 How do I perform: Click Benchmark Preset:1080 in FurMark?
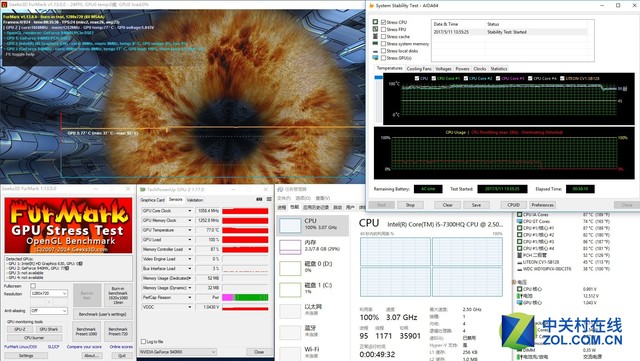(87, 332)
